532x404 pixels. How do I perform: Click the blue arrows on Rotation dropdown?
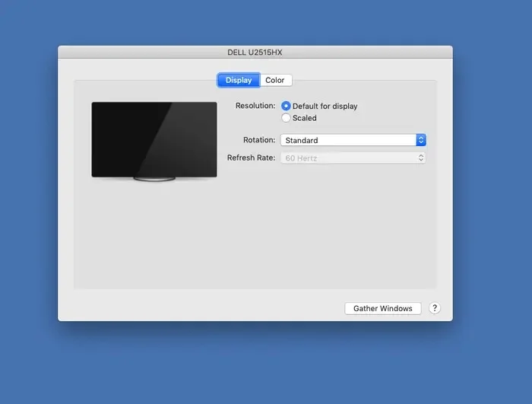pyautogui.click(x=421, y=140)
